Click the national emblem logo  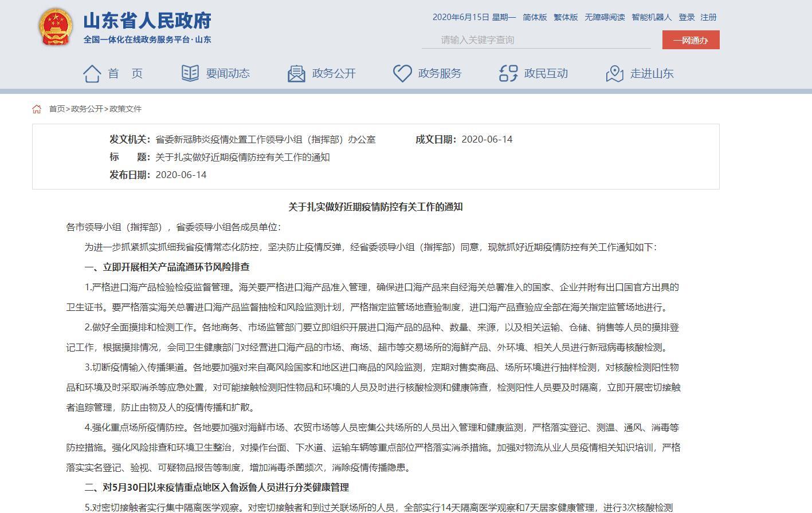[x=55, y=26]
